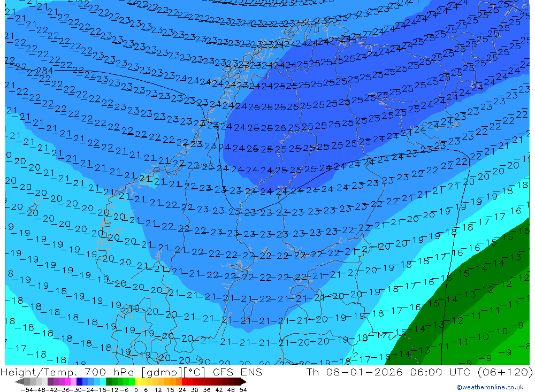
Task: Click the '12' legend scale label
Action: pos(158,390)
